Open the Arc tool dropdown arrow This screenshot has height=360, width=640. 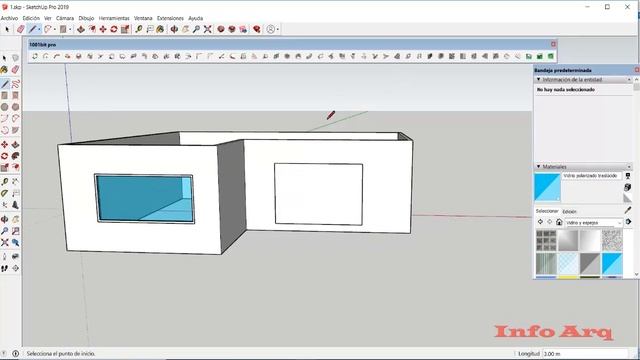click(x=55, y=29)
